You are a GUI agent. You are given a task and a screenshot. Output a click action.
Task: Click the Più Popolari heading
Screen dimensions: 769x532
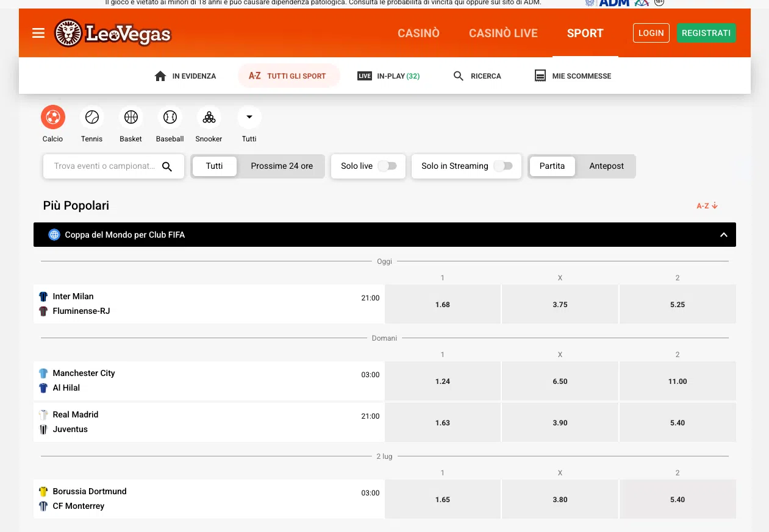76,206
